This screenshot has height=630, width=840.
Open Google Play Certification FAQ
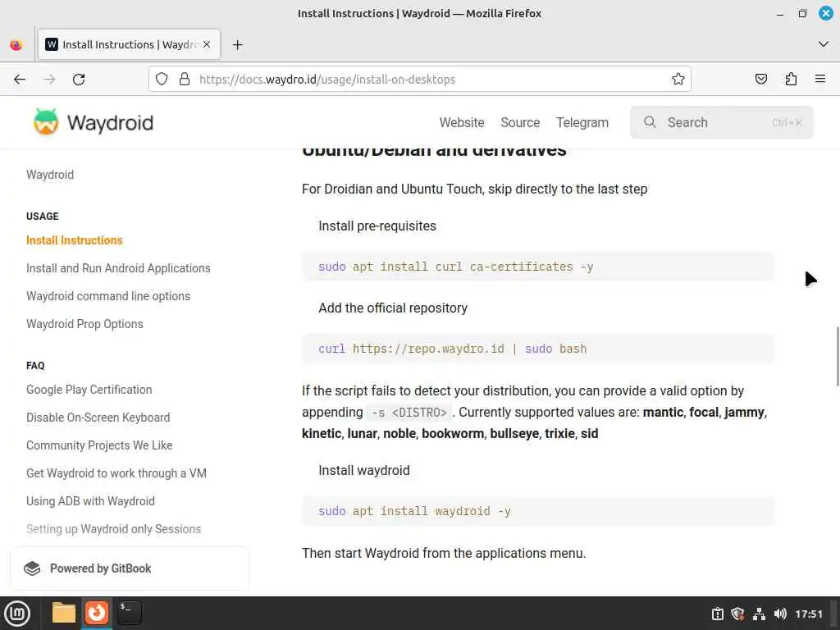click(89, 390)
